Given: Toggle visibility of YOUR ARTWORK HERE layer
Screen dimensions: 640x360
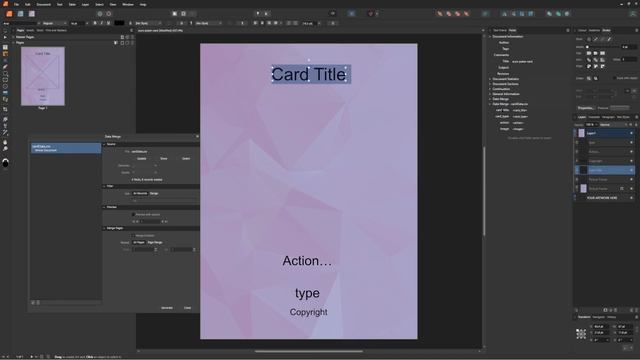Looking at the screenshot, I should pos(631,198).
